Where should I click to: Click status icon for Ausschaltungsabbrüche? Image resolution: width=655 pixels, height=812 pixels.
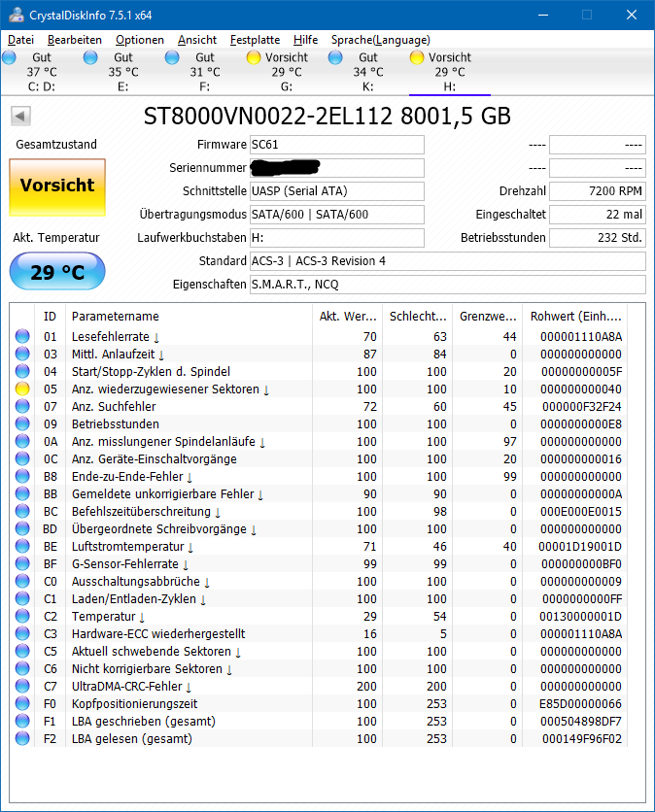pos(22,581)
